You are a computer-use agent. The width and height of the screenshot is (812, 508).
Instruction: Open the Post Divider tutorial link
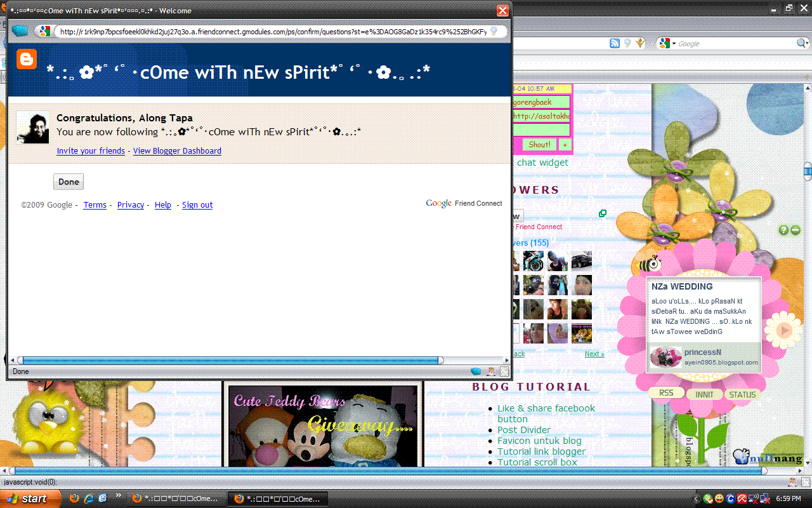(524, 430)
